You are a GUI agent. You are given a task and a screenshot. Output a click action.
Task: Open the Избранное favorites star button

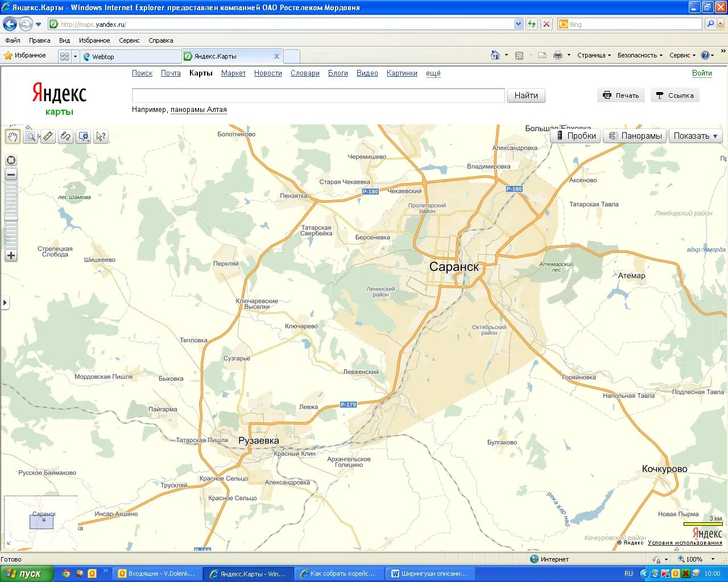(x=25, y=56)
